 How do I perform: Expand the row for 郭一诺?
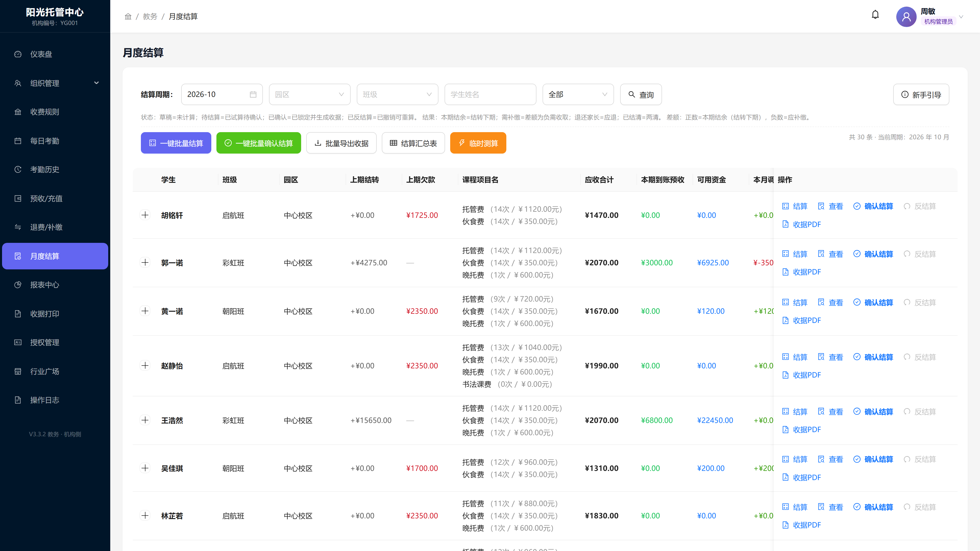coord(145,262)
